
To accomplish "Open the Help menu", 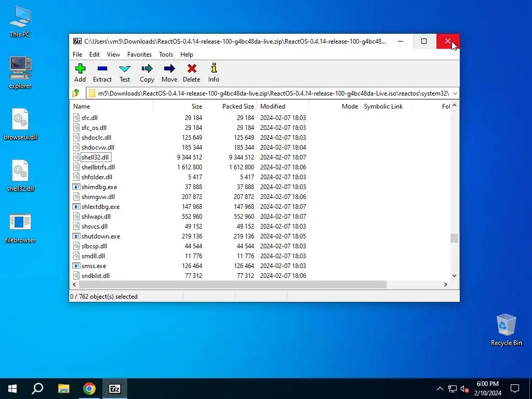I will 187,54.
